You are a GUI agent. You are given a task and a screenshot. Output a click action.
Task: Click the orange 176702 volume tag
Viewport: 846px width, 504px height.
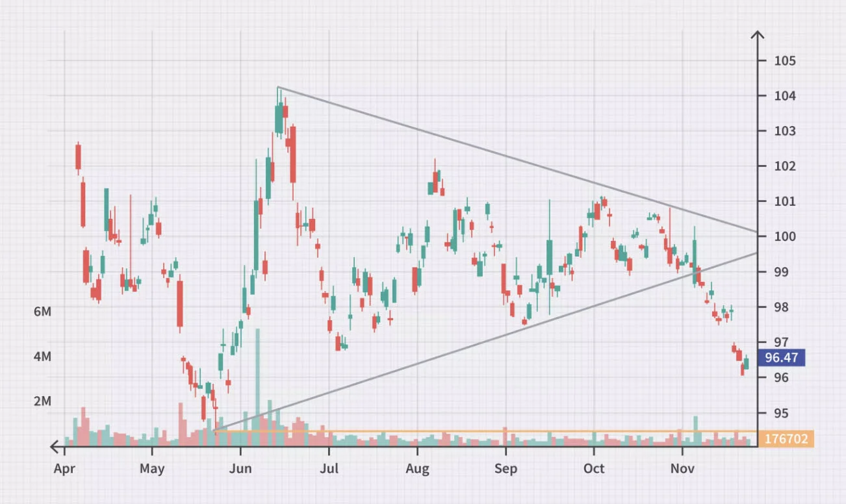point(786,438)
